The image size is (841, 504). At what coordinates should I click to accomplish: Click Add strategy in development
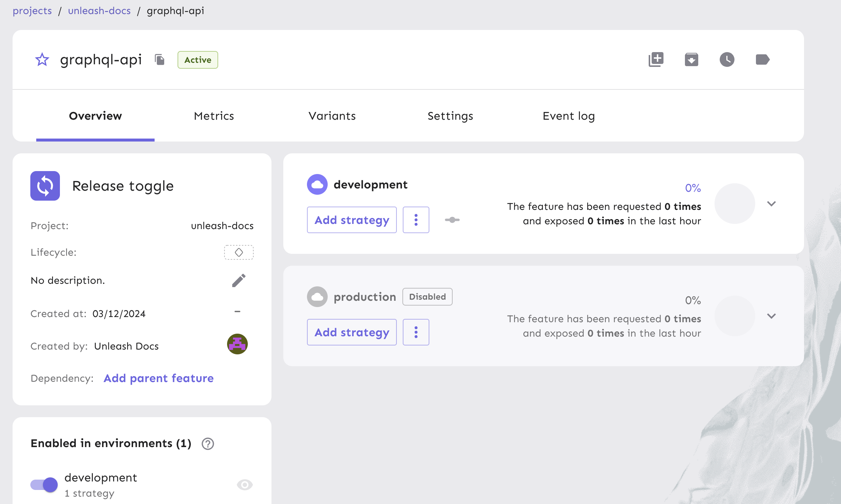[x=352, y=220]
